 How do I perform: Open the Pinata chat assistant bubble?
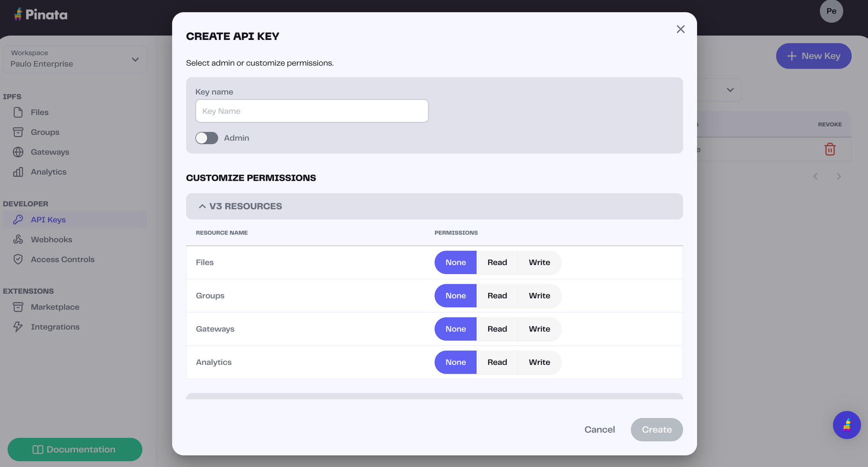(x=846, y=425)
